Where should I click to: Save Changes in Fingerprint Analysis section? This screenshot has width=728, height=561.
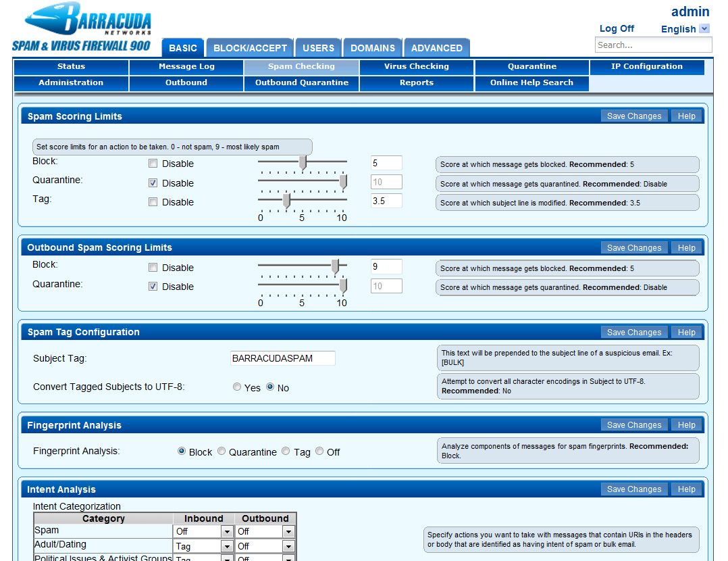click(x=633, y=425)
